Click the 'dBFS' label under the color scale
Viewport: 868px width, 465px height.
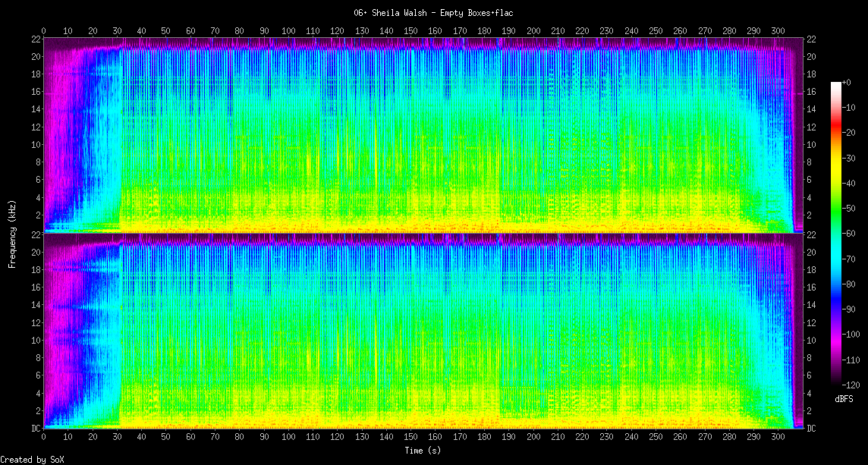point(844,398)
